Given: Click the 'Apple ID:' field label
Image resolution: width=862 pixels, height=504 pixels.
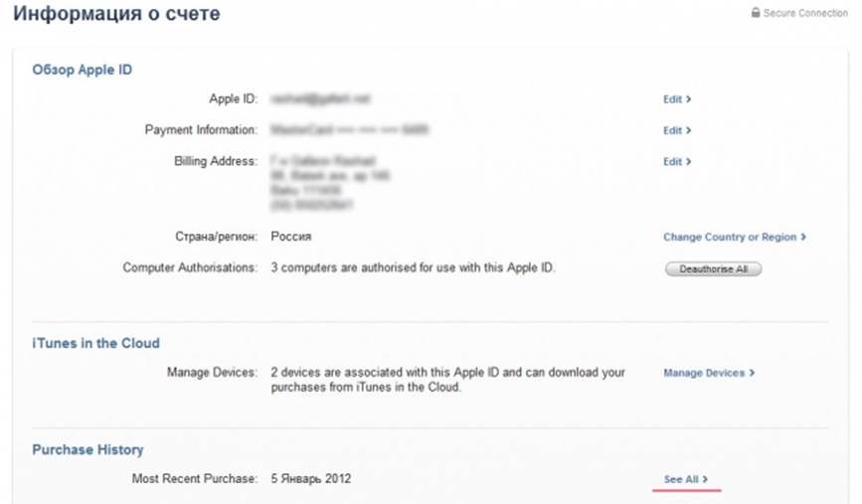Looking at the screenshot, I should 233,99.
